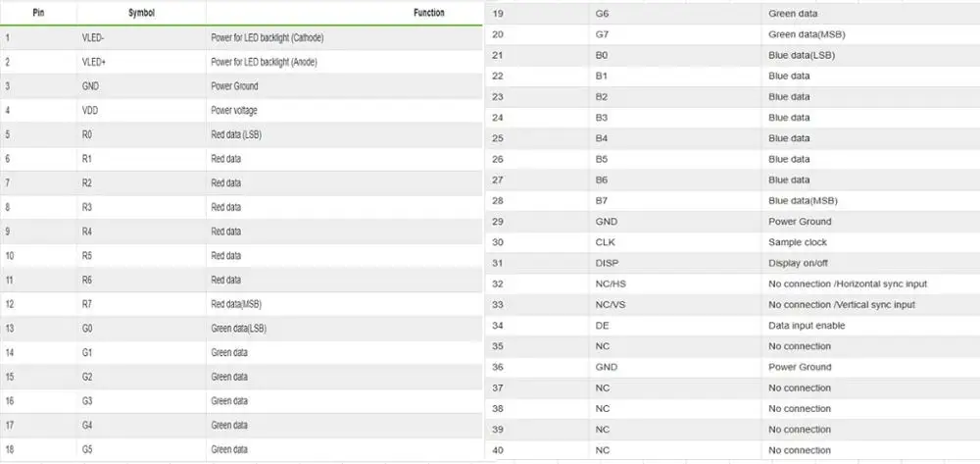Image resolution: width=980 pixels, height=464 pixels.
Task: Click the 'Data input enable' function cell
Action: tap(807, 326)
